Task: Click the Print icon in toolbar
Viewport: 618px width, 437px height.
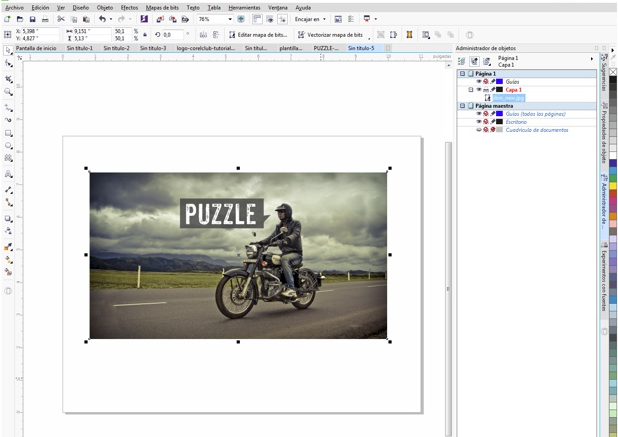Action: [46, 19]
